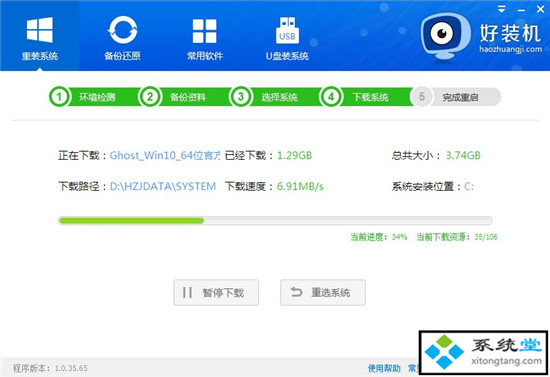This screenshot has width=550, height=377.
Task: Open the title bar dropdown menu arrow
Action: click(x=502, y=9)
